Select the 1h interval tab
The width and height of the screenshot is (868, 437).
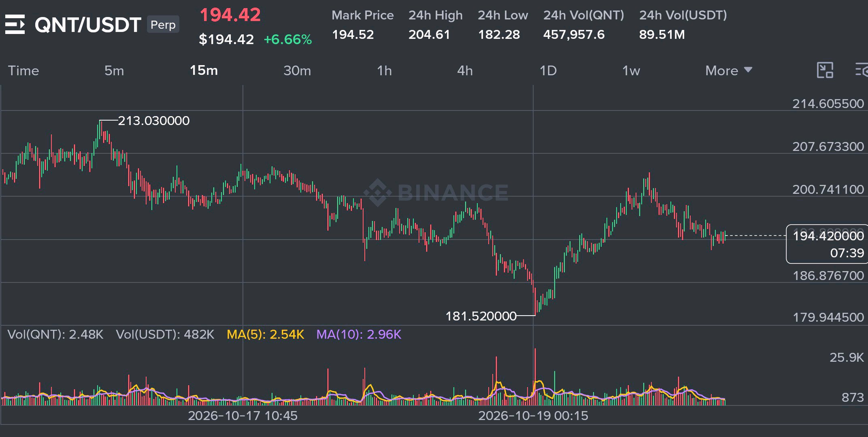coord(384,70)
